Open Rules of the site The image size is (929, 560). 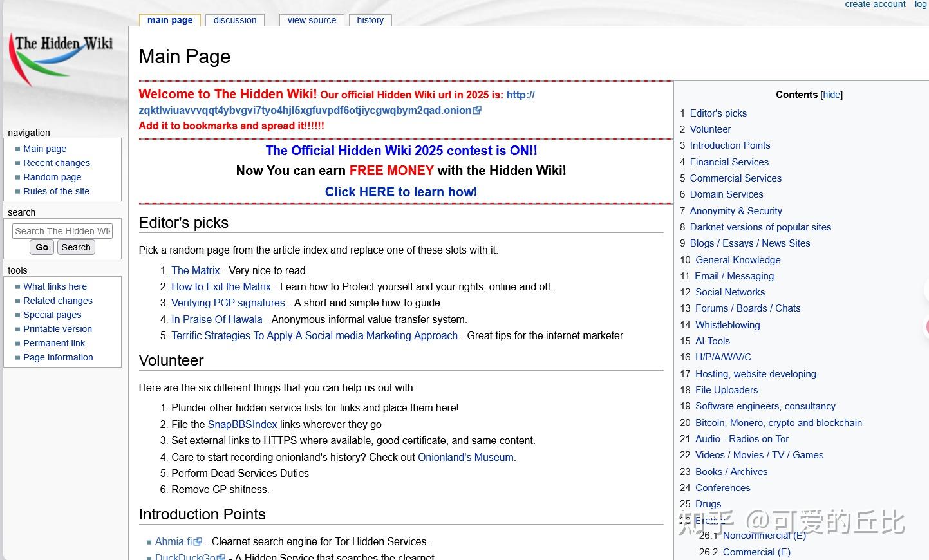56,191
